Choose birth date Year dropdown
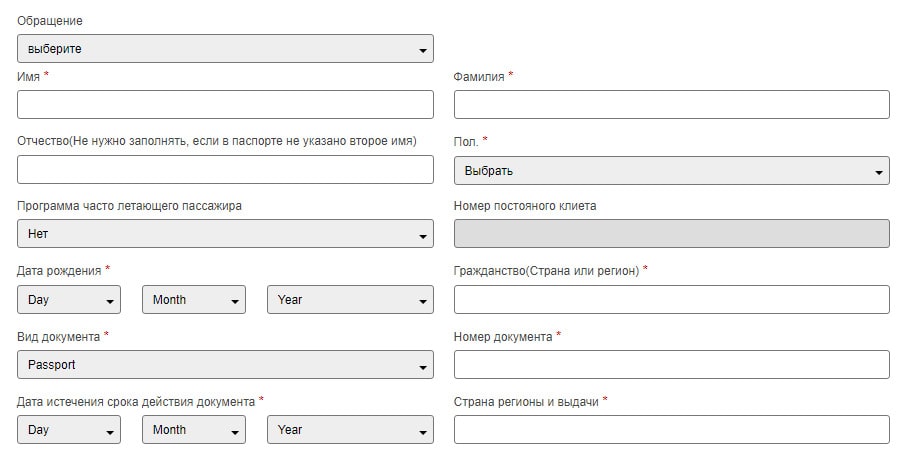 click(x=350, y=299)
